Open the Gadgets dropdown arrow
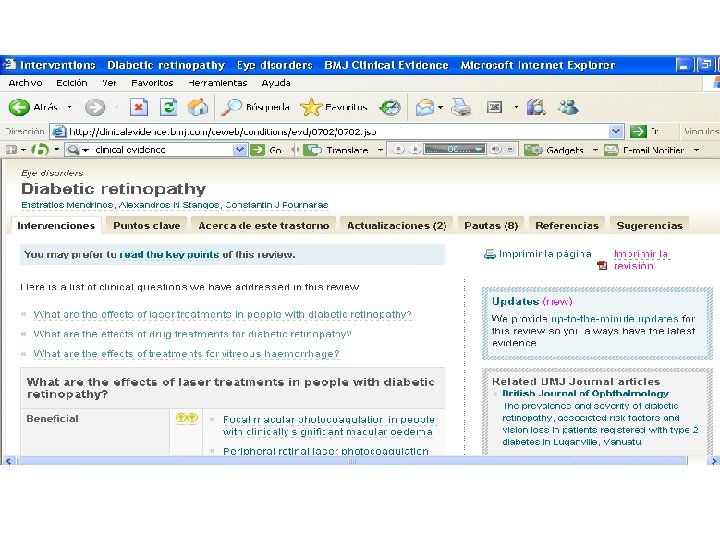 [595, 150]
